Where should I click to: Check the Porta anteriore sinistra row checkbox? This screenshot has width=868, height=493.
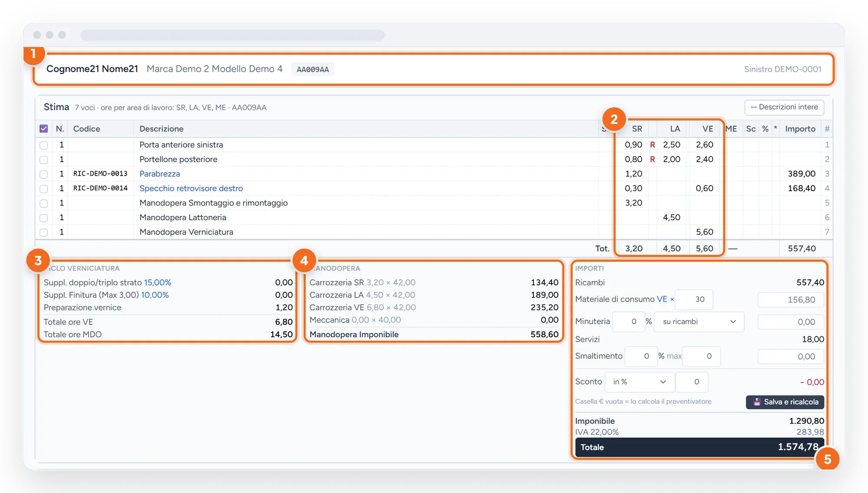pyautogui.click(x=44, y=145)
